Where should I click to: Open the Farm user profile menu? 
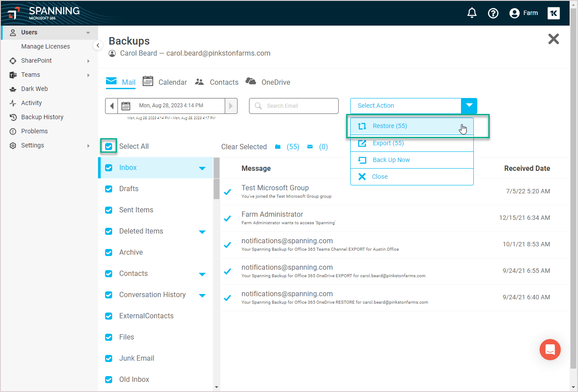coord(523,13)
